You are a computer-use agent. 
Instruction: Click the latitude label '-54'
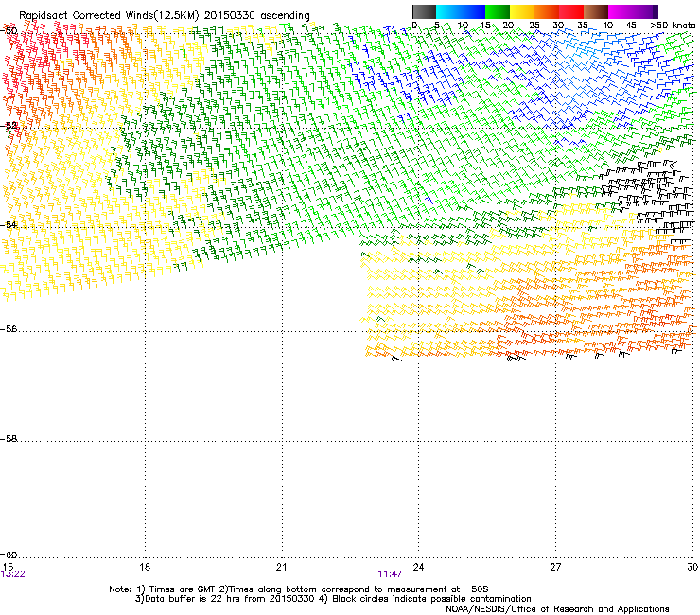pyautogui.click(x=9, y=224)
